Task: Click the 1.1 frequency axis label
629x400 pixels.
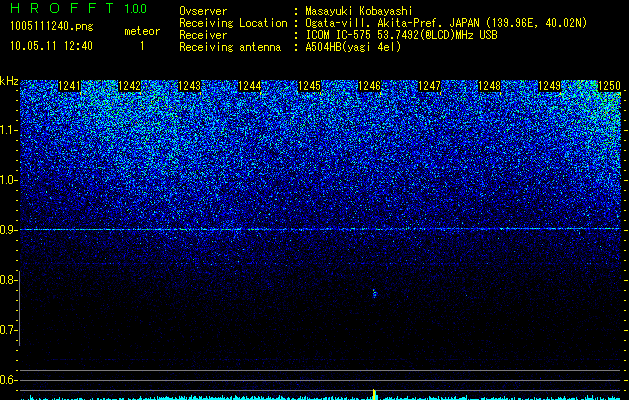Action: (8, 130)
